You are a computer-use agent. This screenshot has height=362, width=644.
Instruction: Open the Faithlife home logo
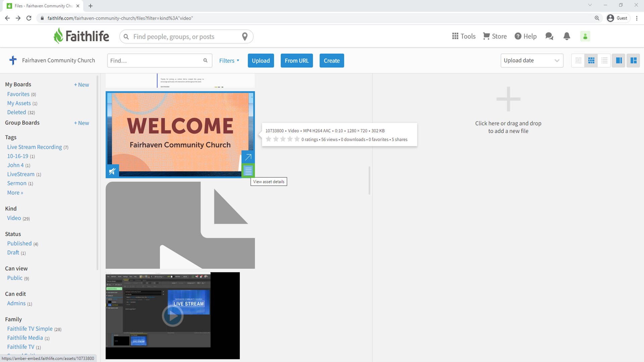pyautogui.click(x=81, y=36)
